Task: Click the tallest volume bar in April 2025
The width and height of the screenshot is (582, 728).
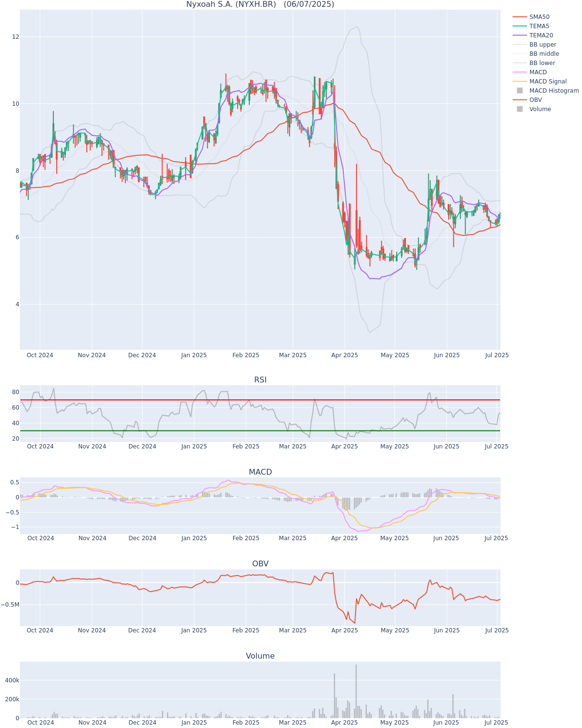Action: 356,692
